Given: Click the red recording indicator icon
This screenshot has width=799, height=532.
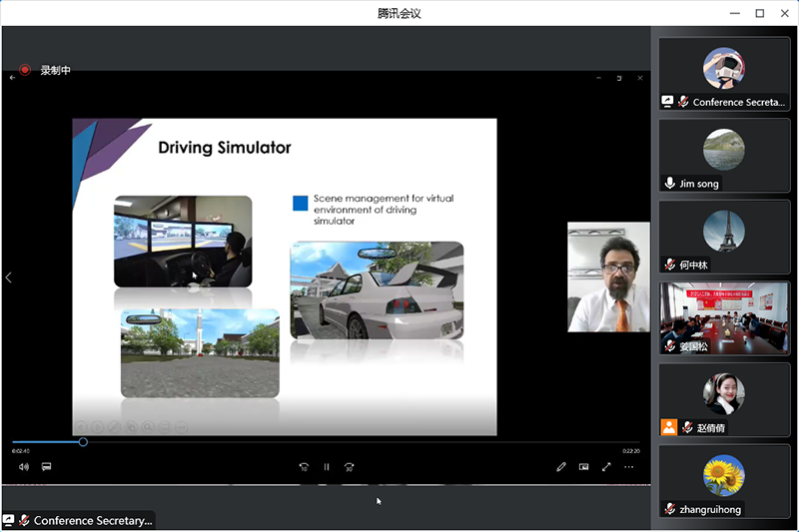Looking at the screenshot, I should click(25, 70).
